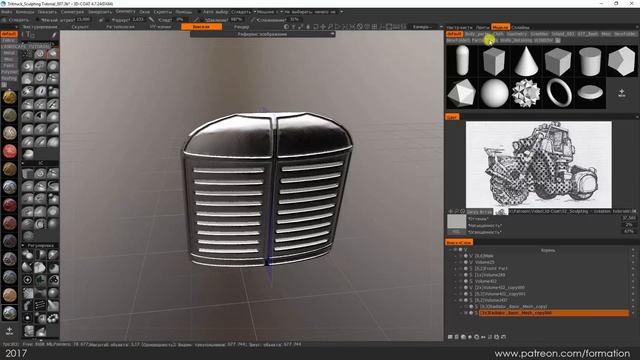Screen dimensions: 640x360
Task: Click the gray reference color swatch
Action: click(x=456, y=222)
